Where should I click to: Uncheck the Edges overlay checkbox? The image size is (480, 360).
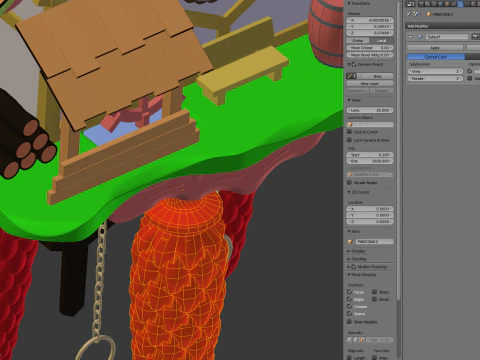tap(350, 299)
